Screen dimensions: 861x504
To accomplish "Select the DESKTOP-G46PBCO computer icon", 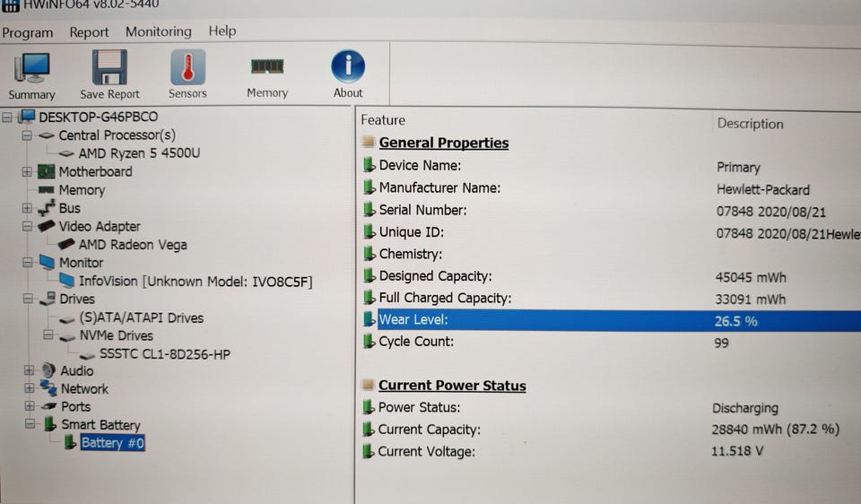I will 26,117.
